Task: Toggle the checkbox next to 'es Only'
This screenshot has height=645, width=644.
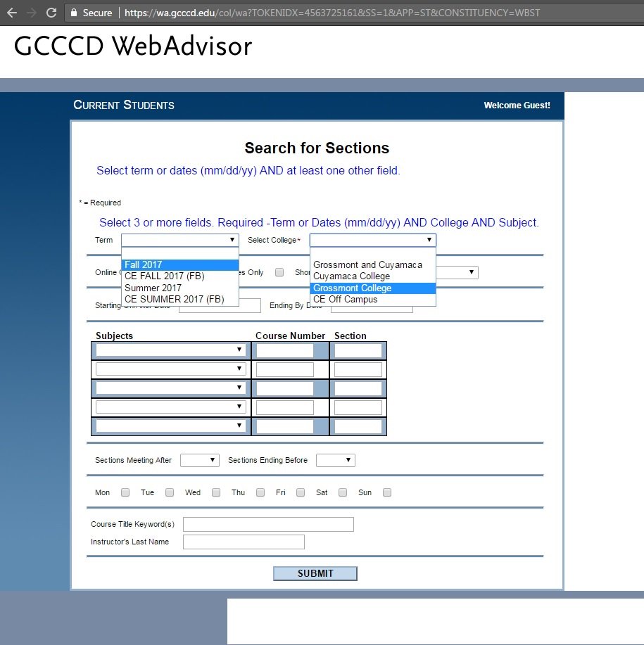Action: click(279, 272)
